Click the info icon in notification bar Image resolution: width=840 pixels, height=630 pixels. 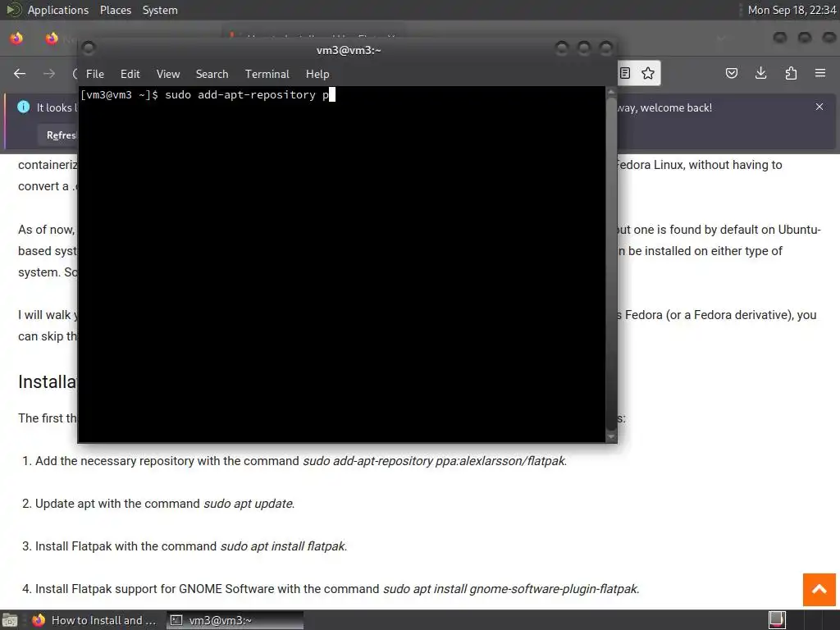tap(24, 107)
